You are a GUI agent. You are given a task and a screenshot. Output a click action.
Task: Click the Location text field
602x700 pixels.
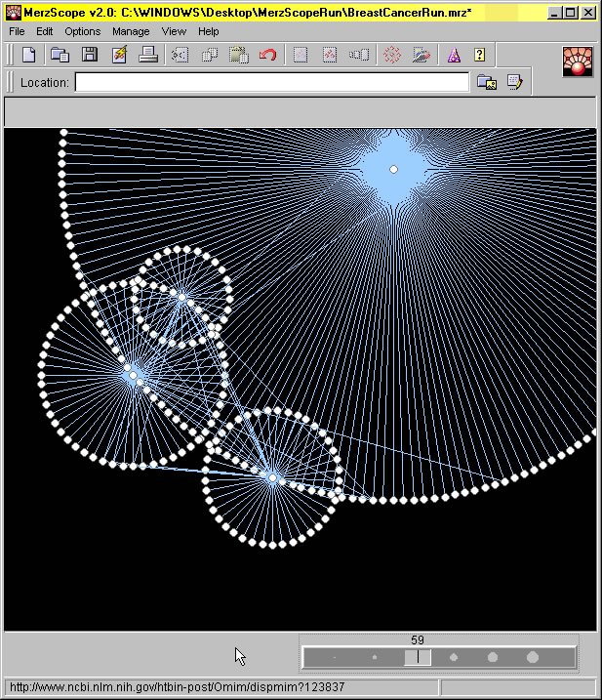point(271,83)
